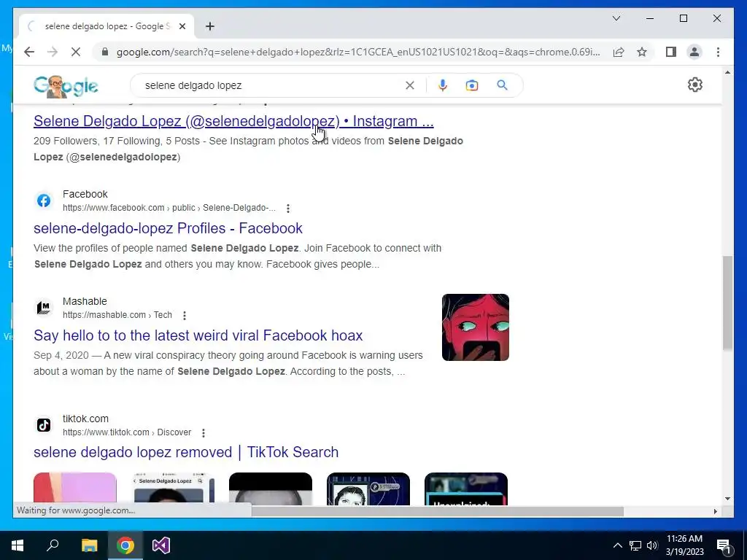
Task: Stop loading the page
Action: point(76,52)
